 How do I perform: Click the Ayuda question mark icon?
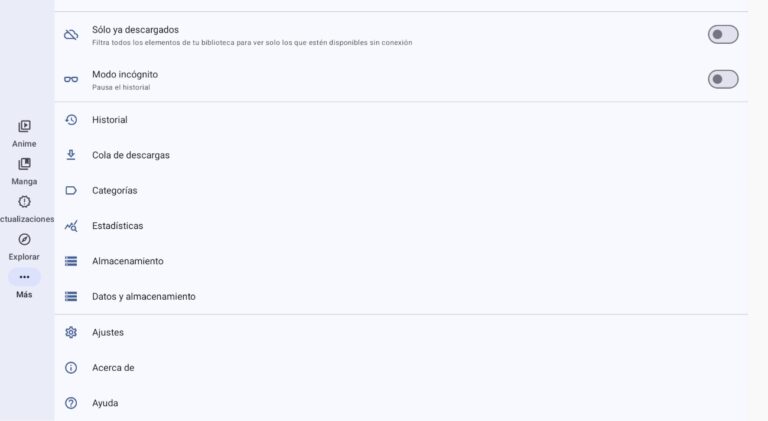(x=71, y=403)
